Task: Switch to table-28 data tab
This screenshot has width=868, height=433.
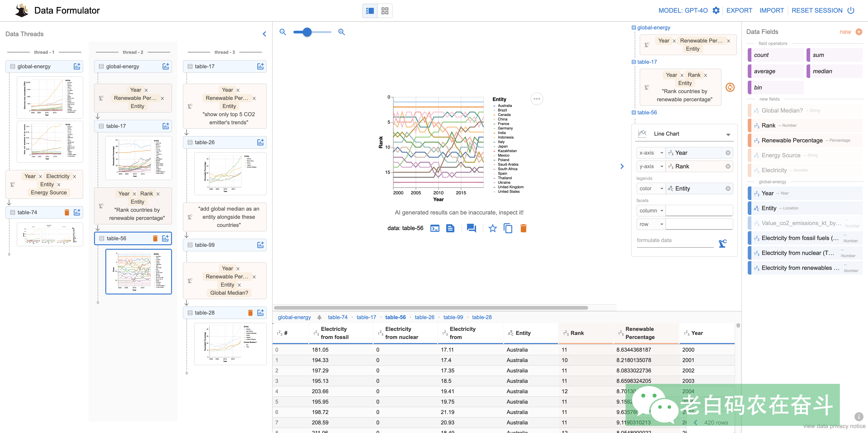Action: click(x=481, y=317)
